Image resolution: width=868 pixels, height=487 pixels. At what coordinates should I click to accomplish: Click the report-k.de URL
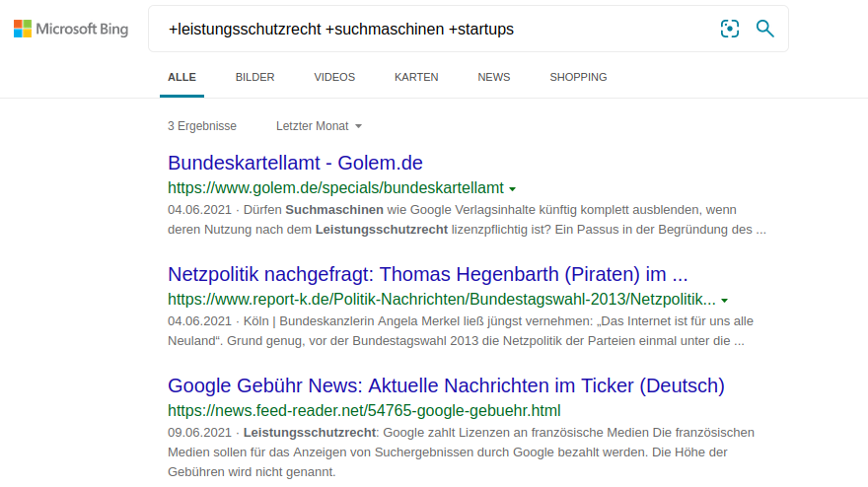tap(442, 300)
